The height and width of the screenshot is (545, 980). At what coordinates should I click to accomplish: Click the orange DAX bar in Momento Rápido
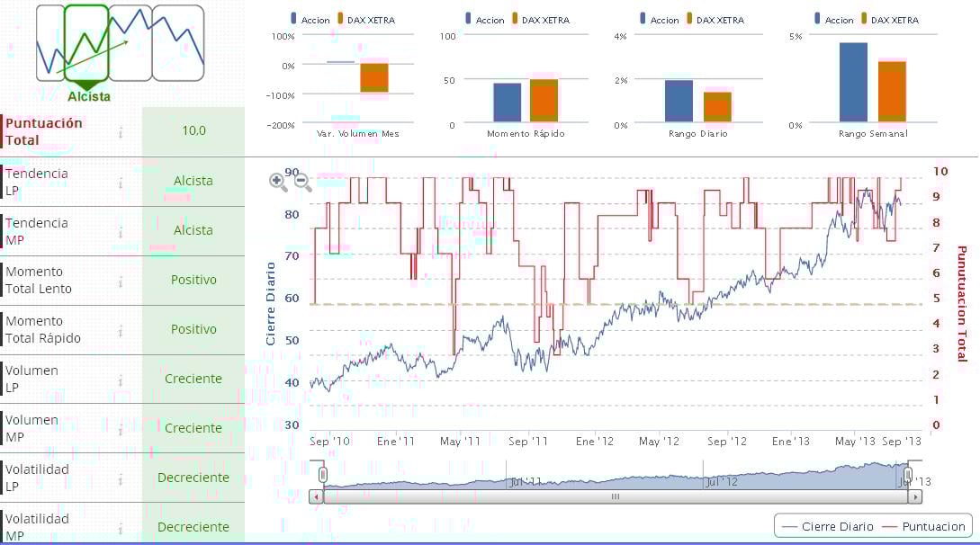544,101
